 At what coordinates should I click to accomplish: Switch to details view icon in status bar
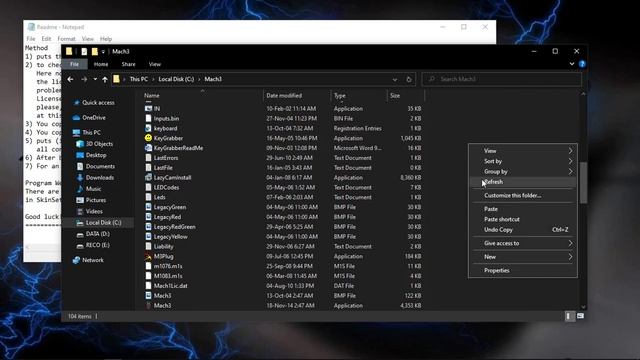[x=568, y=316]
